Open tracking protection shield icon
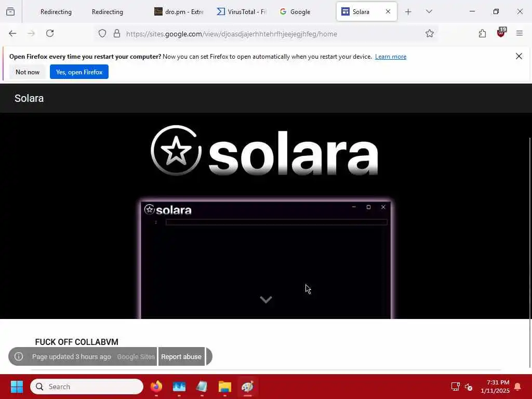The height and width of the screenshot is (399, 532). tap(102, 34)
